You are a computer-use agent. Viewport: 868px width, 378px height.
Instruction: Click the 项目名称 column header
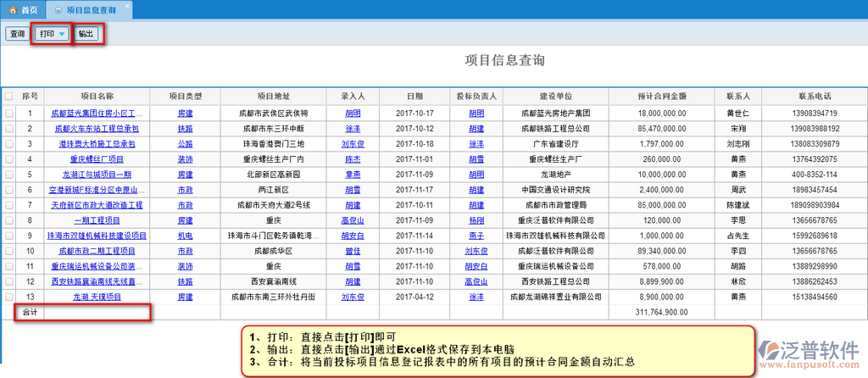[97, 97]
